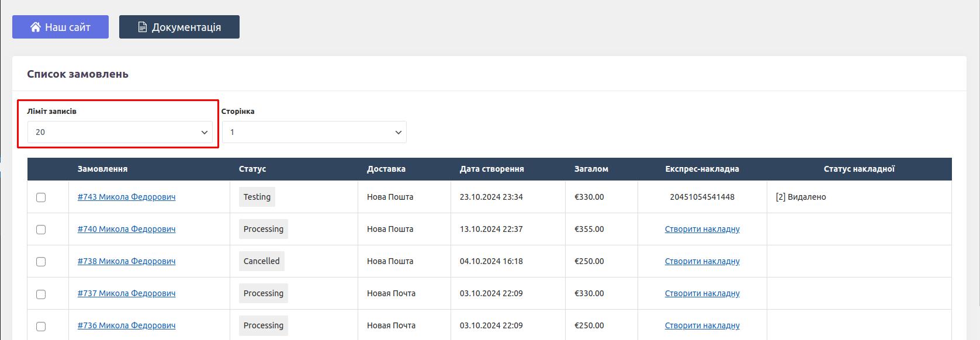
Task: Check the box next to order #738
Action: (41, 262)
